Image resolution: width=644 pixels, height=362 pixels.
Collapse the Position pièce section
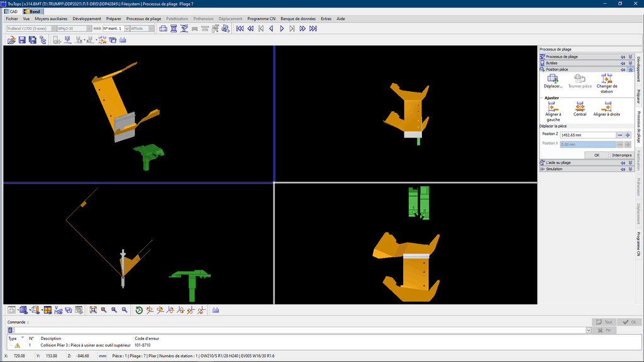point(630,70)
